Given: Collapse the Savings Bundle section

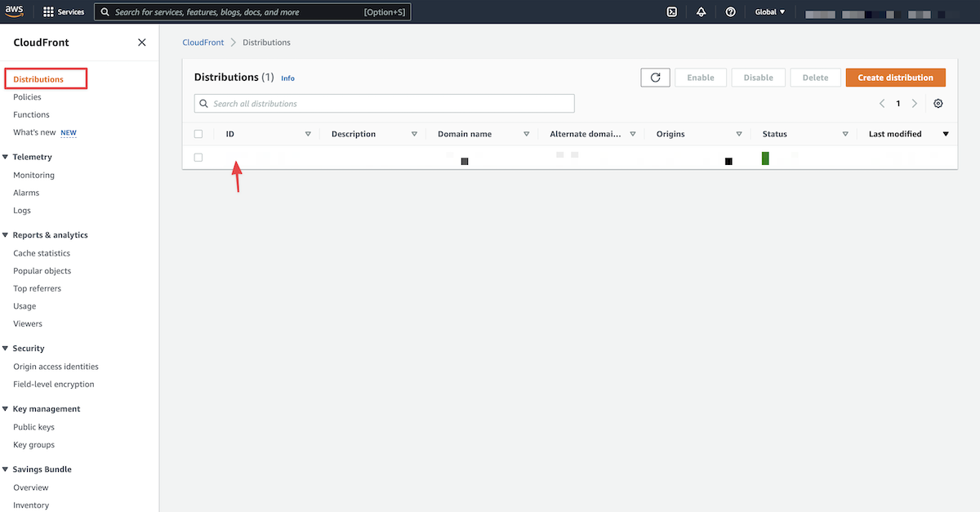Looking at the screenshot, I should pos(6,470).
